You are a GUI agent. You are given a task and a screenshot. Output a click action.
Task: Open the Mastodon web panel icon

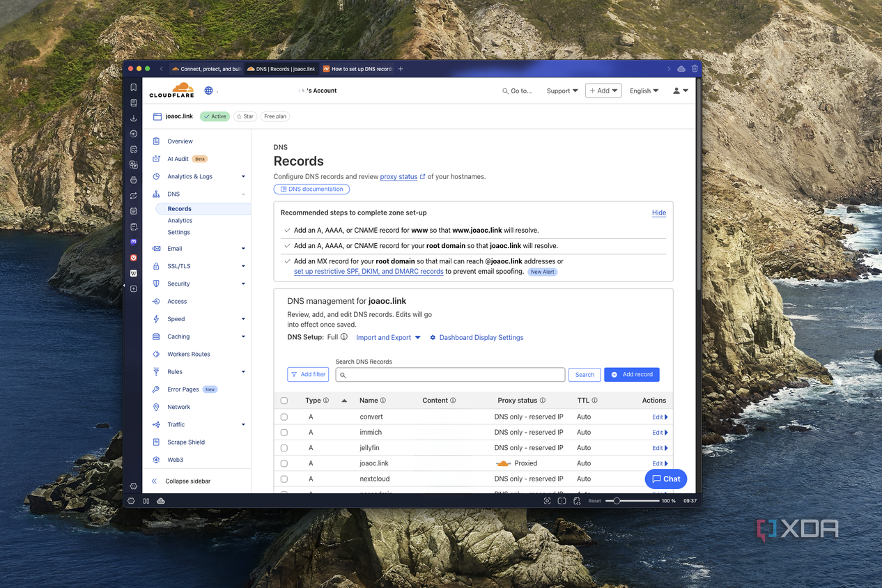coord(134,242)
